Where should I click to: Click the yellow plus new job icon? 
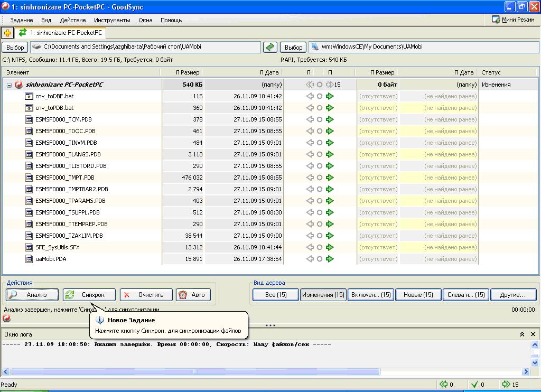(7, 33)
